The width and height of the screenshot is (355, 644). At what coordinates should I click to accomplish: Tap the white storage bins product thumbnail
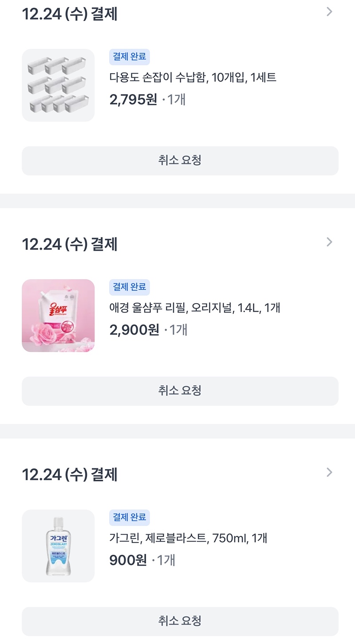pos(58,85)
